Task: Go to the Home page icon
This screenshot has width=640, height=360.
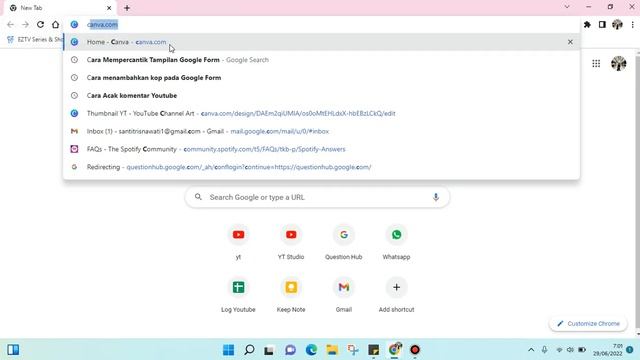Action: pyautogui.click(x=56, y=24)
